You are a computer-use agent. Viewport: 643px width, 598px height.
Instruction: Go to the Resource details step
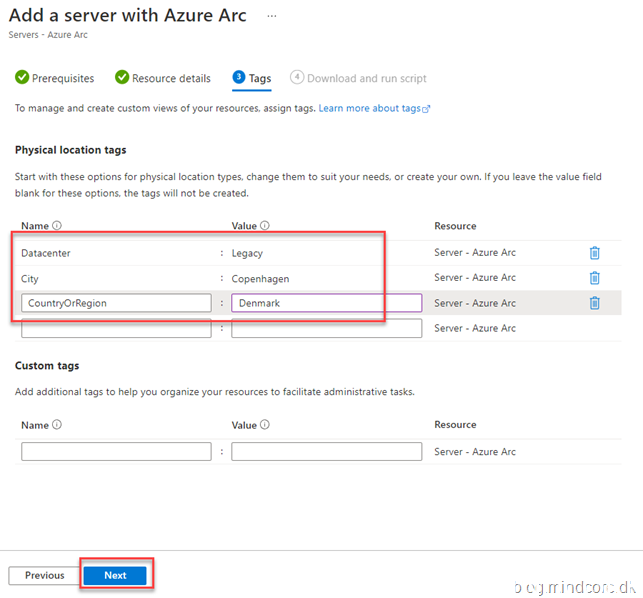tap(163, 78)
